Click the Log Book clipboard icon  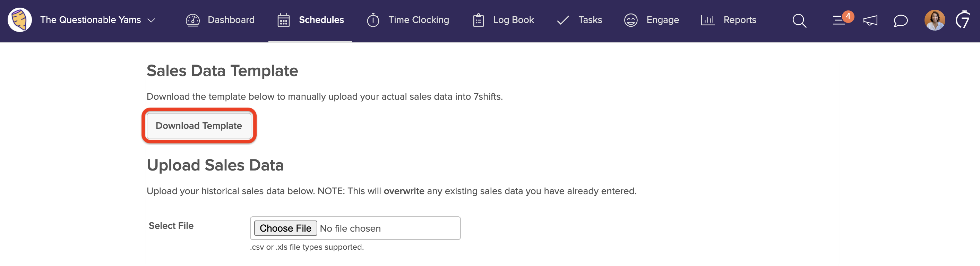pos(478,20)
